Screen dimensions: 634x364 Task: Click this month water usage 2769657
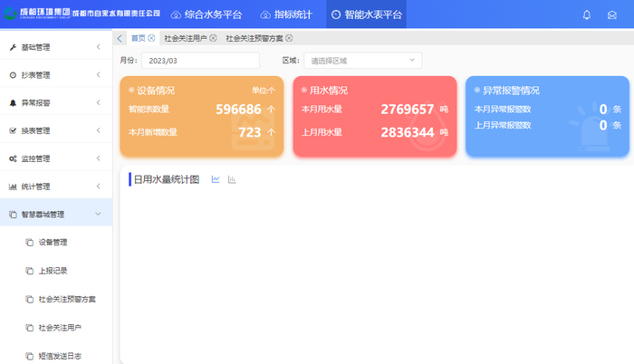pyautogui.click(x=408, y=110)
